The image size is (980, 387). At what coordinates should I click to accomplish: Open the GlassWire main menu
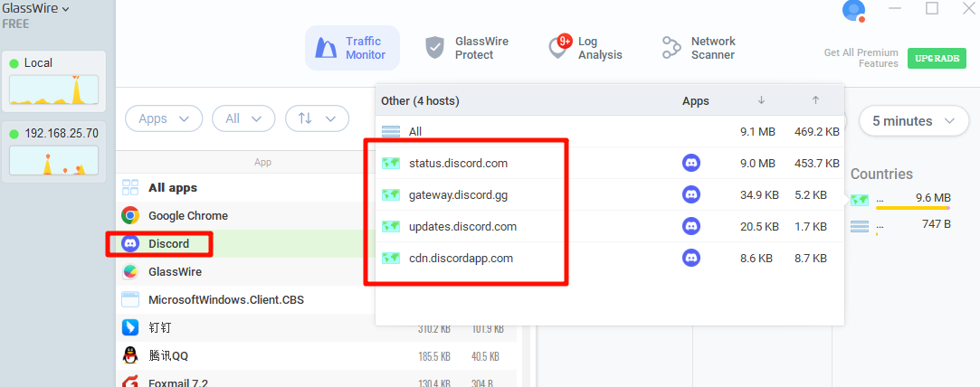point(36,9)
